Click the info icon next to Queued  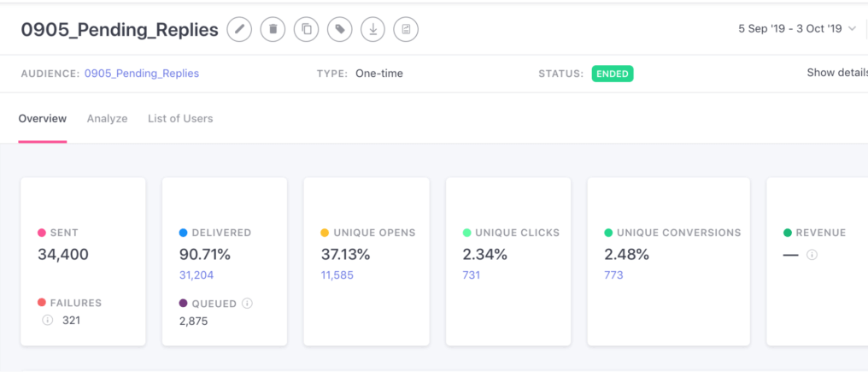[x=247, y=303]
